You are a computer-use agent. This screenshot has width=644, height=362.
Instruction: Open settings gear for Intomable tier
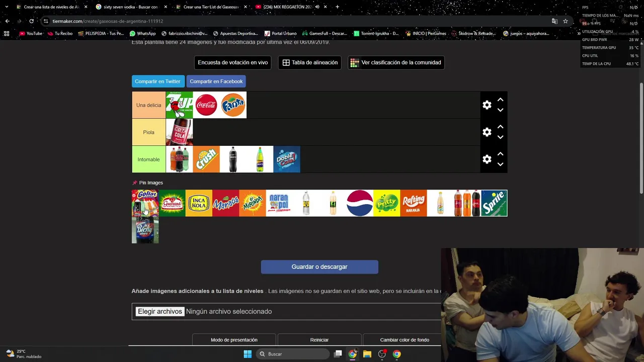(x=487, y=159)
